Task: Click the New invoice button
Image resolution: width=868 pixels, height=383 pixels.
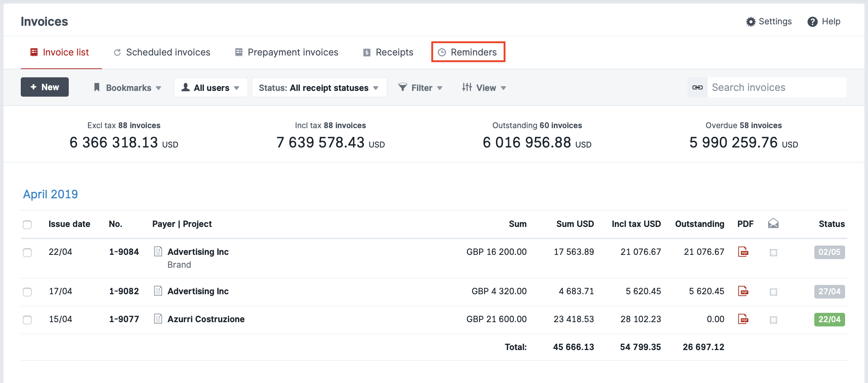Action: click(45, 87)
